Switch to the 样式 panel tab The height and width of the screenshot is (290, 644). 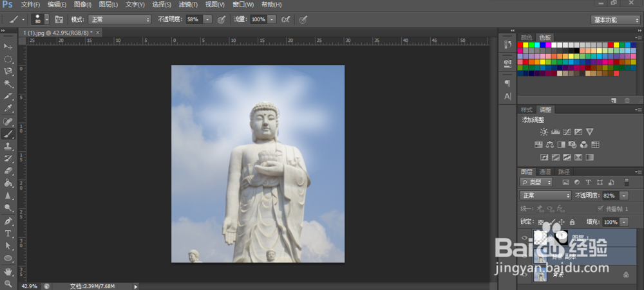pos(526,109)
